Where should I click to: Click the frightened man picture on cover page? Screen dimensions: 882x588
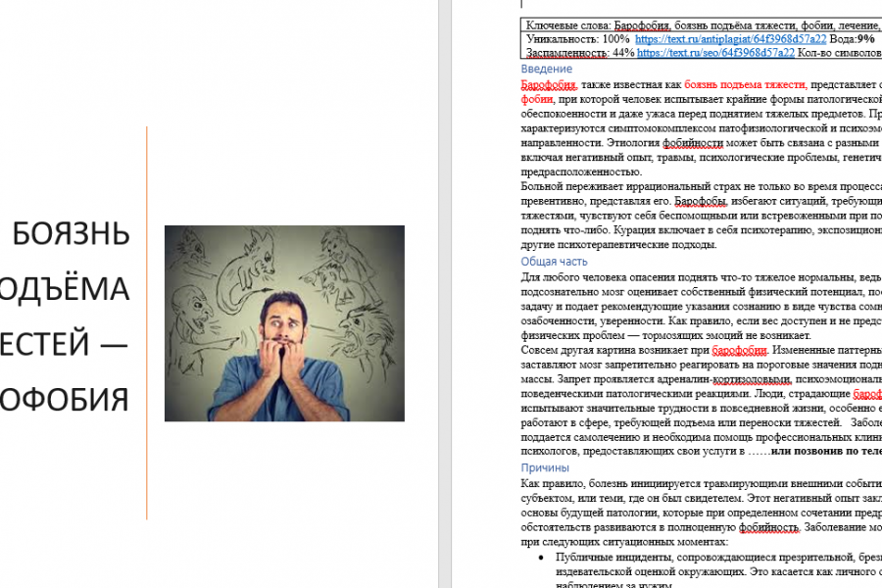[284, 323]
